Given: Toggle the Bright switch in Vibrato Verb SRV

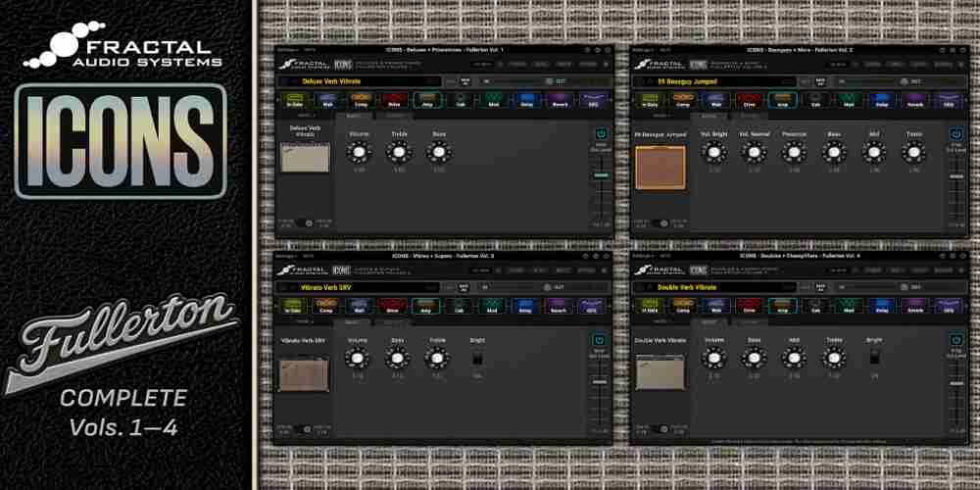Looking at the screenshot, I should 477,359.
